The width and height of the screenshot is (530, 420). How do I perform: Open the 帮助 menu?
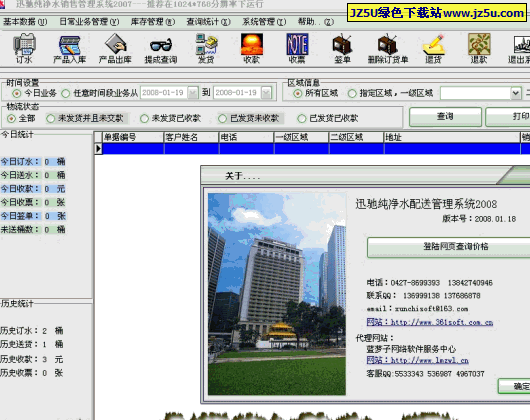click(x=316, y=22)
